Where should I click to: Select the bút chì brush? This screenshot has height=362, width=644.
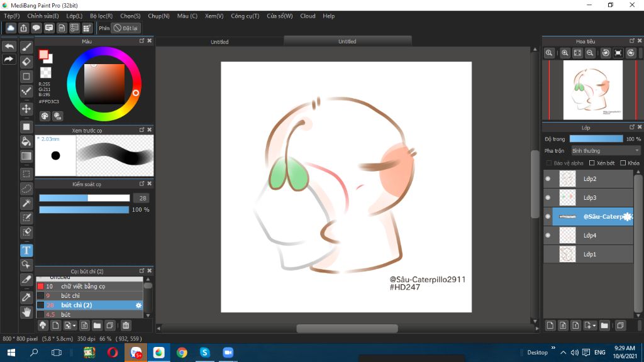click(x=89, y=295)
